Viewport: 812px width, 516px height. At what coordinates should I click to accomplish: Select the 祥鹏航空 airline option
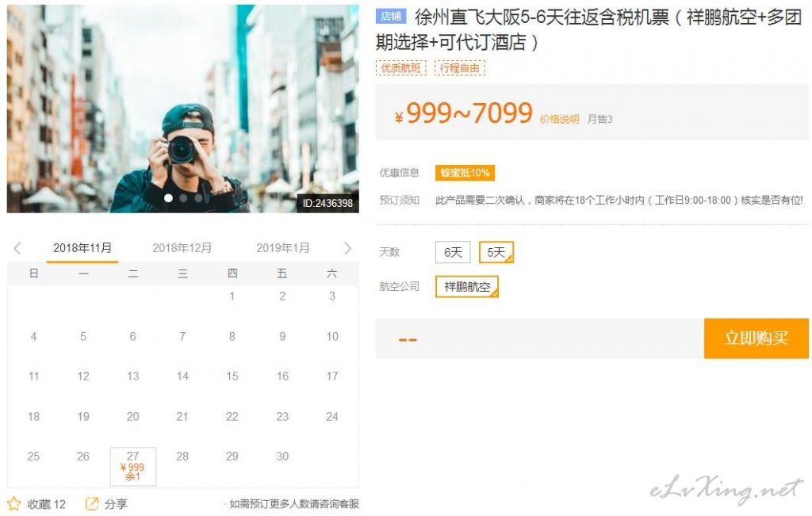(x=467, y=287)
